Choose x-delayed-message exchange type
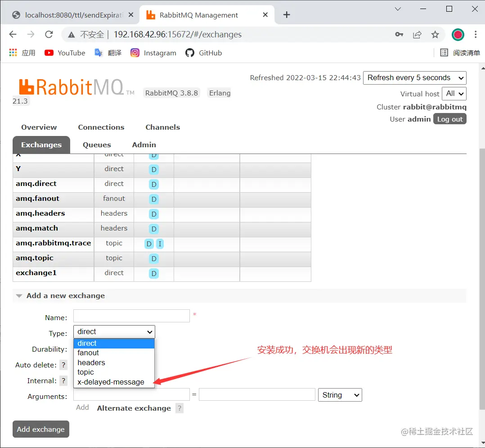Viewport: 485px width, 448px height. pyautogui.click(x=114, y=382)
